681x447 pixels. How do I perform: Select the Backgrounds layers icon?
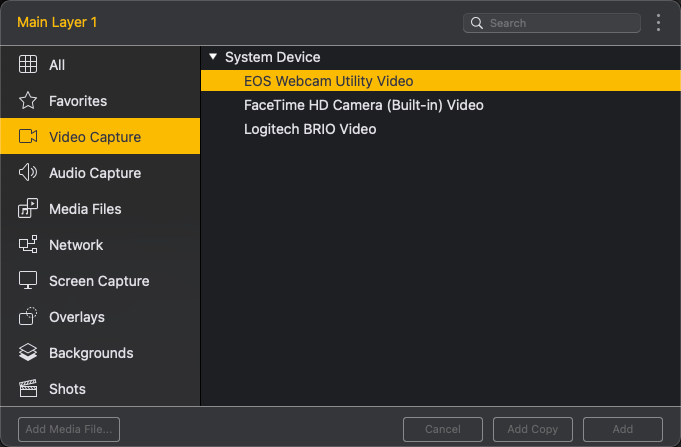[29, 353]
